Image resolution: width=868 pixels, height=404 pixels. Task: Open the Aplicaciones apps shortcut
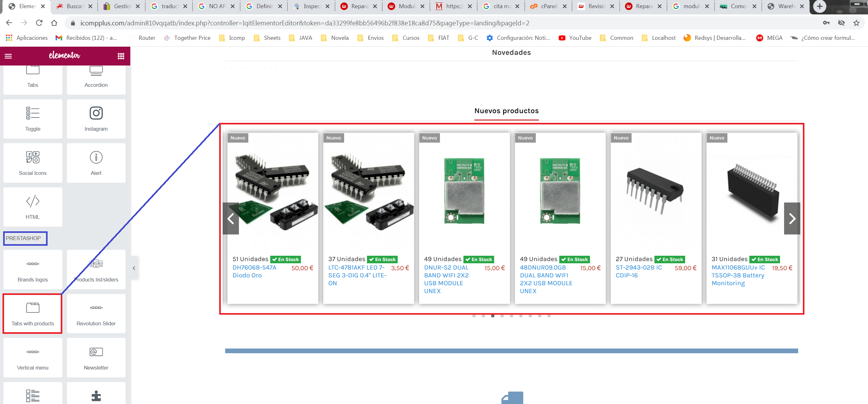click(27, 38)
